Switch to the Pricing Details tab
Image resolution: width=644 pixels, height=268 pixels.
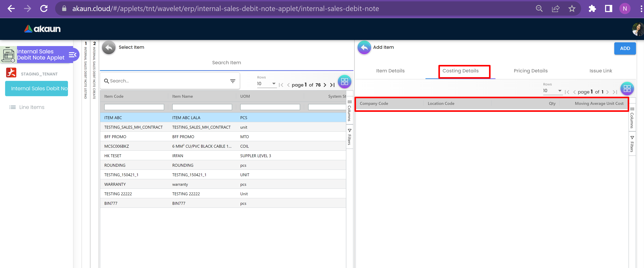[x=530, y=71]
